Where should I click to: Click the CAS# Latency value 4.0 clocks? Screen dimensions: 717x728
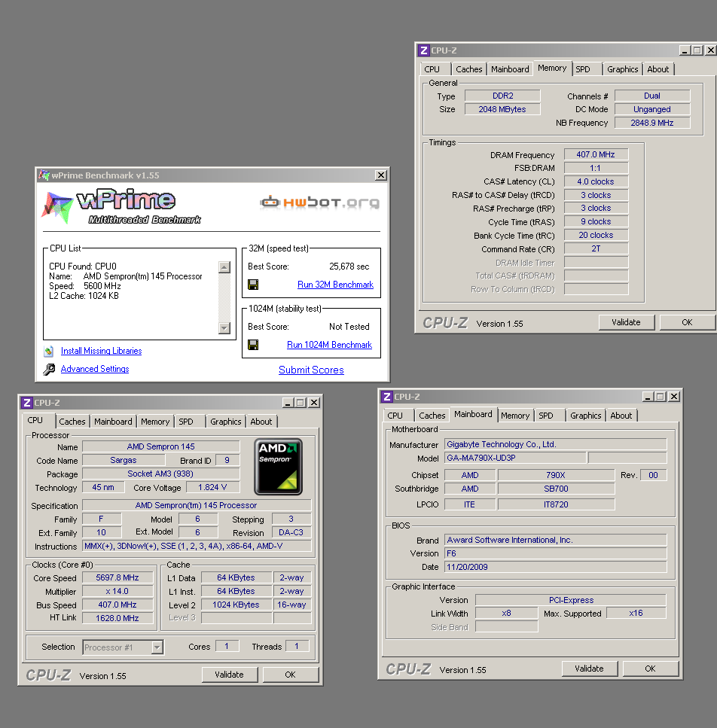pos(596,181)
